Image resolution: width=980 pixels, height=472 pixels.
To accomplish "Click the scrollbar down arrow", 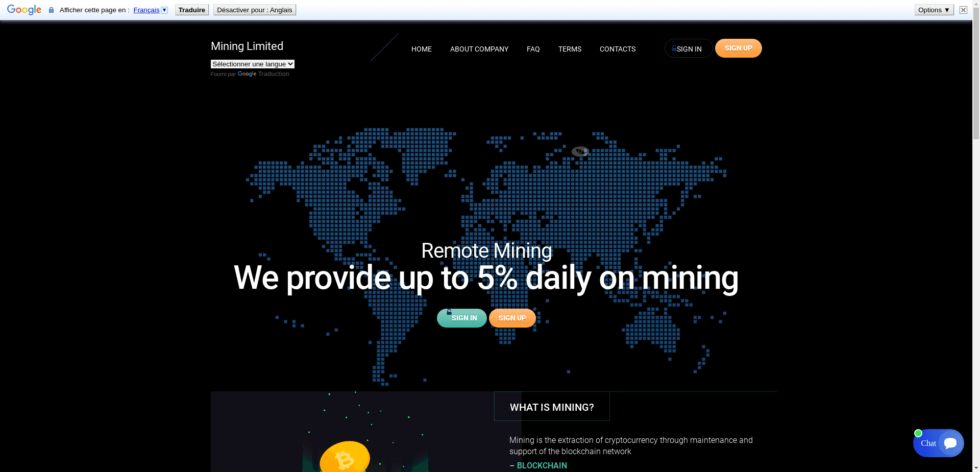I will pyautogui.click(x=975, y=468).
